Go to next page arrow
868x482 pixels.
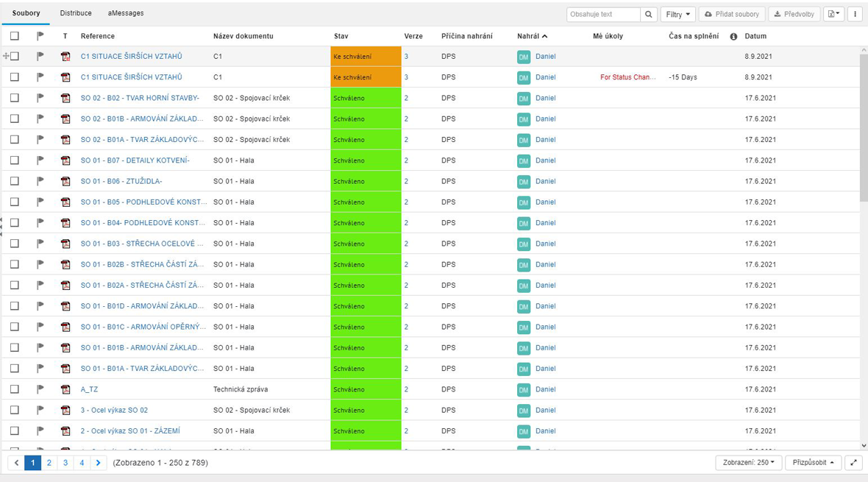98,463
